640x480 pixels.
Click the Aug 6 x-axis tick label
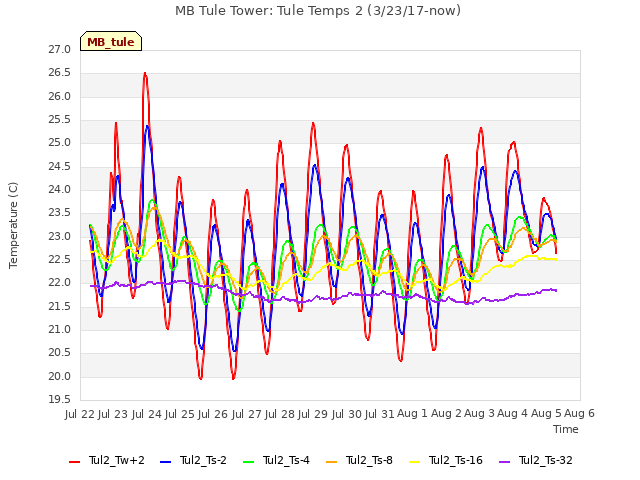point(580,414)
